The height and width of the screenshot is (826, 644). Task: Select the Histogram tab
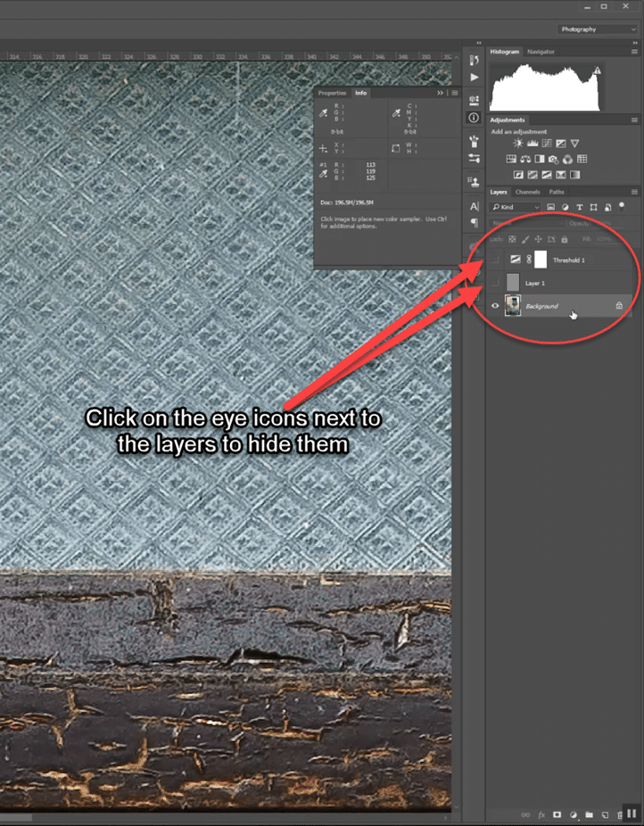click(505, 52)
